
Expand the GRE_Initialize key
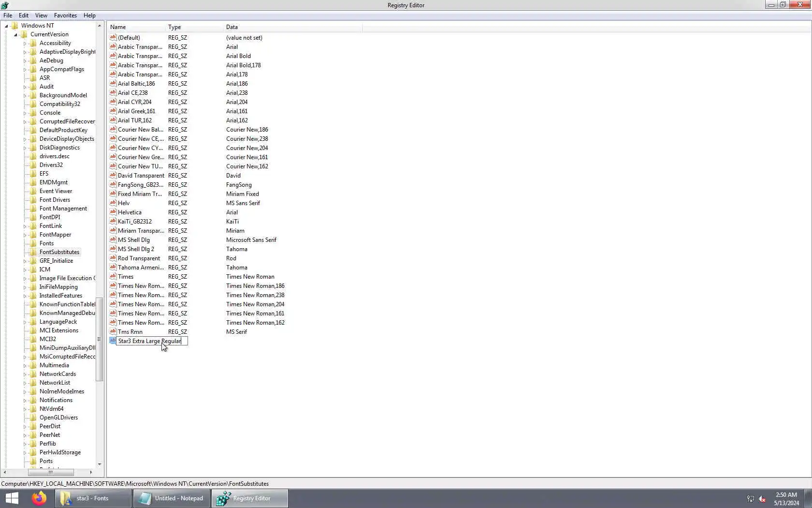point(25,261)
